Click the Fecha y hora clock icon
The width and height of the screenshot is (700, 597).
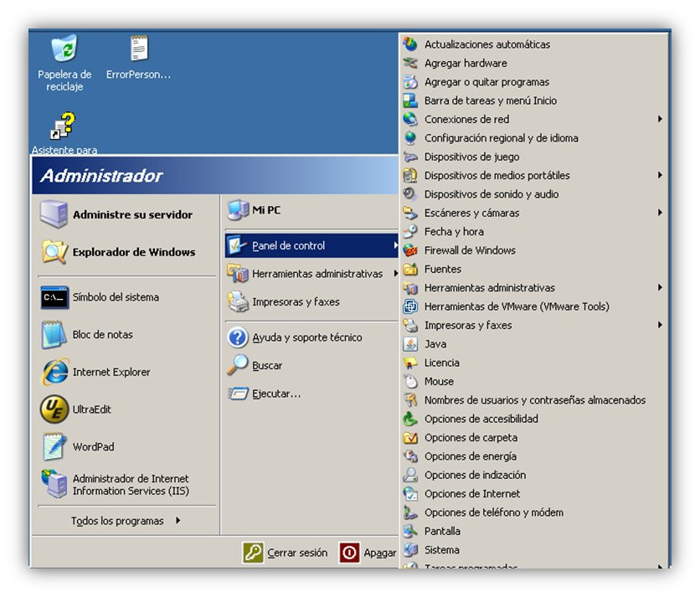pos(410,231)
